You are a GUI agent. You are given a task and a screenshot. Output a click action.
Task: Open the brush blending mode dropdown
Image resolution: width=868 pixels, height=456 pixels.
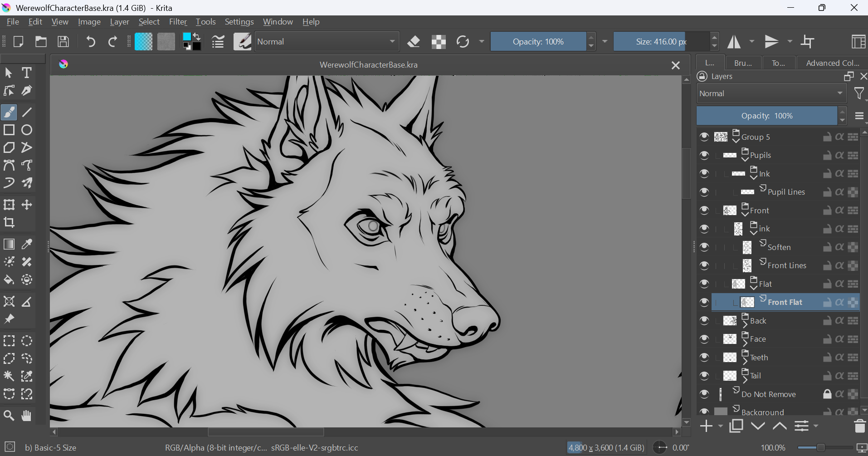(x=327, y=42)
